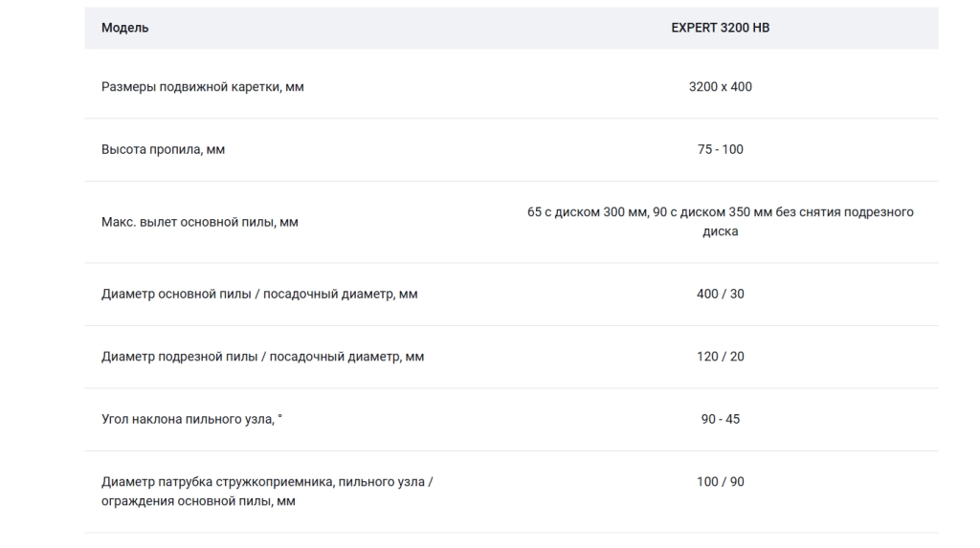This screenshot has height=548, width=980.
Task: Click 'Макс. вылет основной пилы, мм' label
Action: pyautogui.click(x=200, y=222)
